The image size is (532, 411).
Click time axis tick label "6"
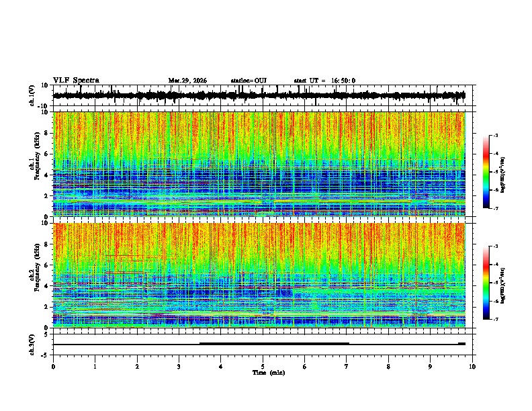tap(305, 367)
